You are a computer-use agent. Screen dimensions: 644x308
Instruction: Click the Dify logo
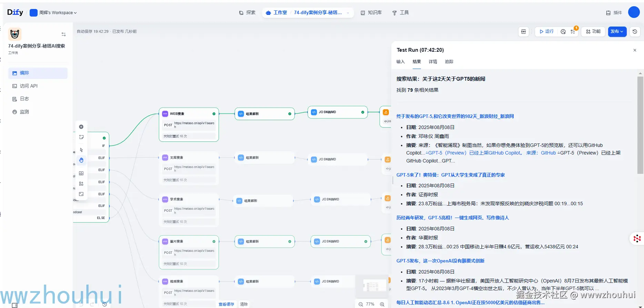(x=15, y=13)
